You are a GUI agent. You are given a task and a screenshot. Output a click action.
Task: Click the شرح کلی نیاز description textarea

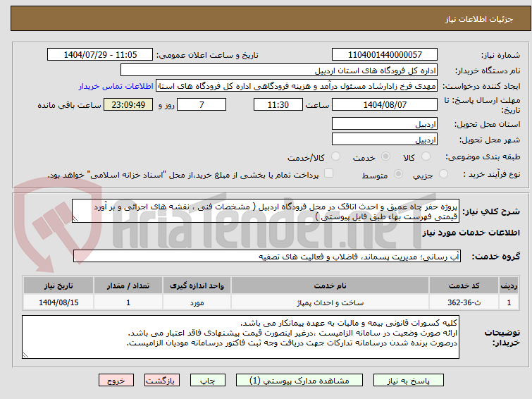[266, 211]
